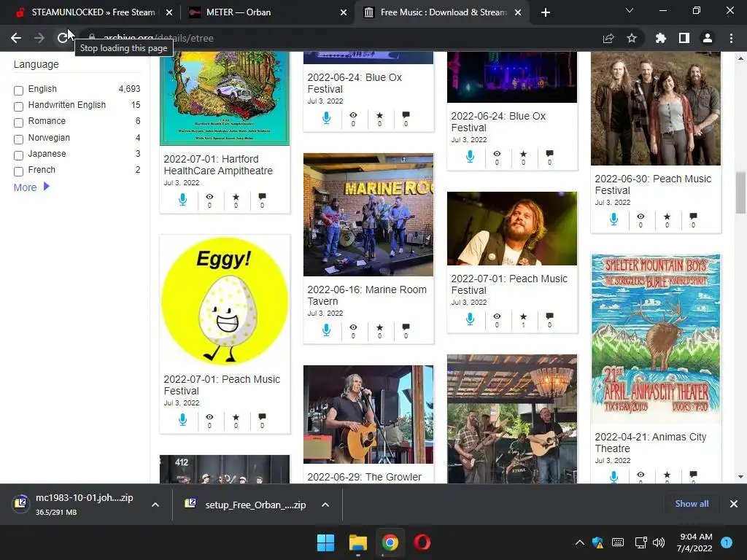The height and width of the screenshot is (560, 747).
Task: Open the Chrome profile avatar icon
Action: coord(708,38)
